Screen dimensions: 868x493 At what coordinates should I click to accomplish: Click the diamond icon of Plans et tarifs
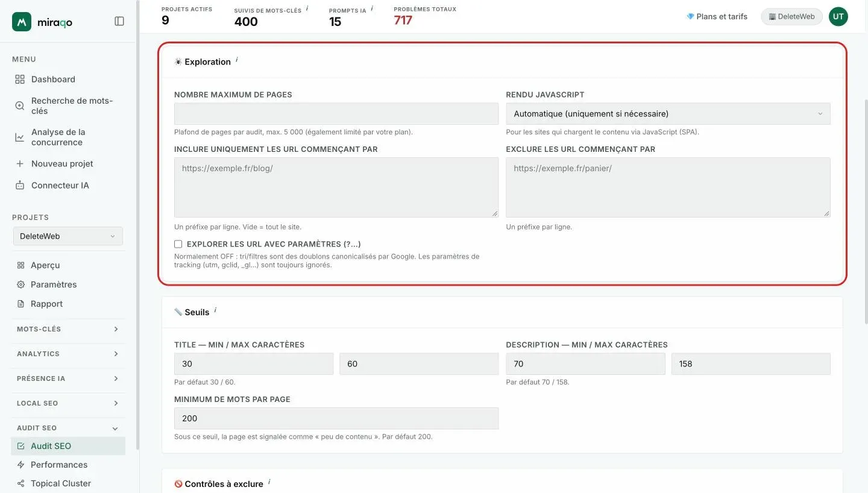690,16
